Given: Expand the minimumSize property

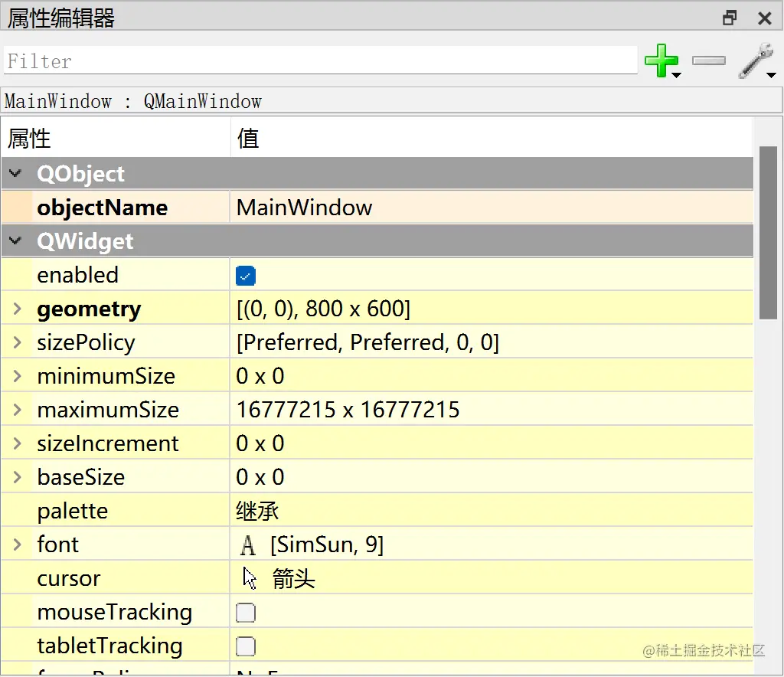Looking at the screenshot, I should [18, 376].
